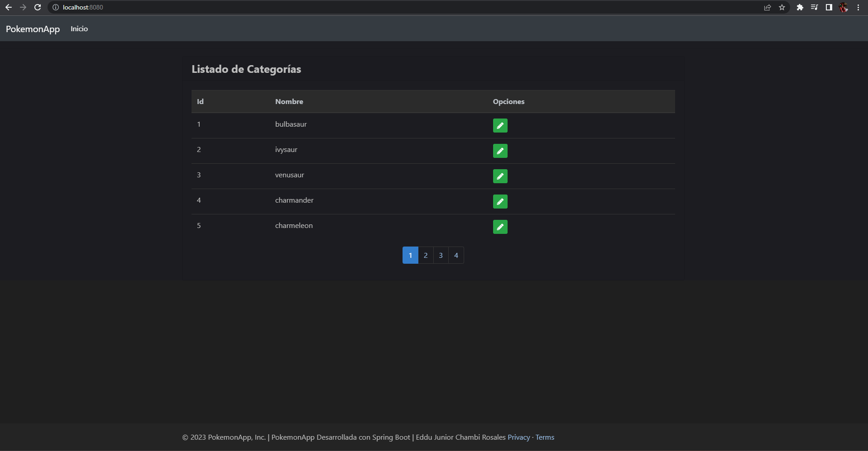Open the Terms footer link
This screenshot has width=868, height=451.
(545, 437)
